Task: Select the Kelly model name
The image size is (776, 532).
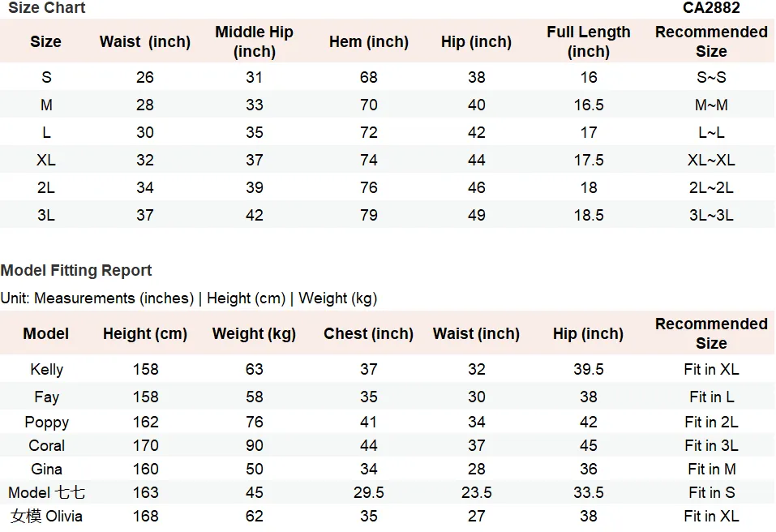Action: pyautogui.click(x=46, y=369)
